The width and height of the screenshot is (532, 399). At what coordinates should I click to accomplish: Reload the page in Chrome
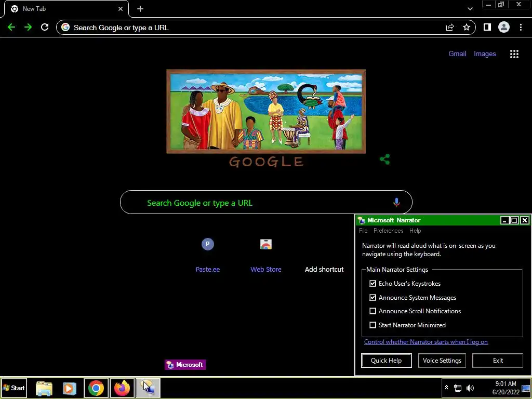(45, 28)
